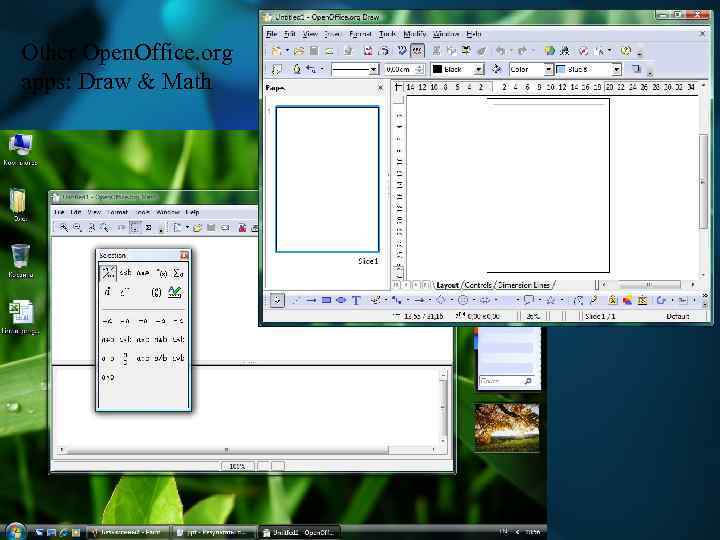Open the Sigma Catalog icon in Math
Image resolution: width=720 pixels, height=540 pixels.
[x=149, y=227]
